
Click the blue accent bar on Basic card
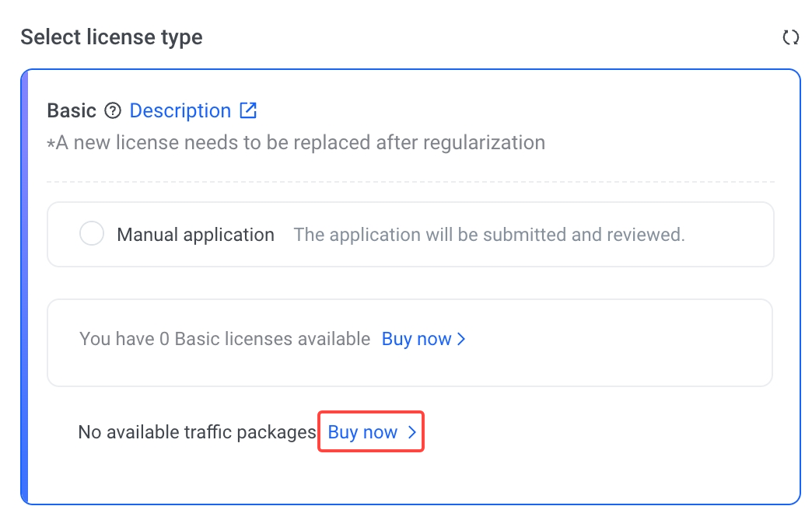point(24,288)
